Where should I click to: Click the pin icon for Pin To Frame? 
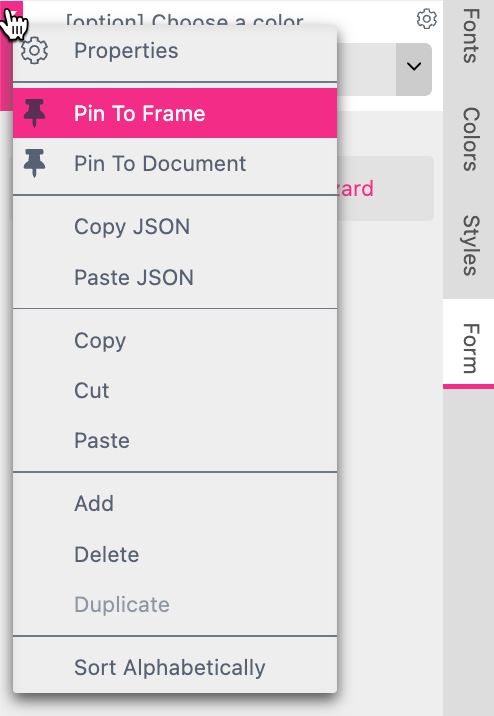tap(34, 113)
